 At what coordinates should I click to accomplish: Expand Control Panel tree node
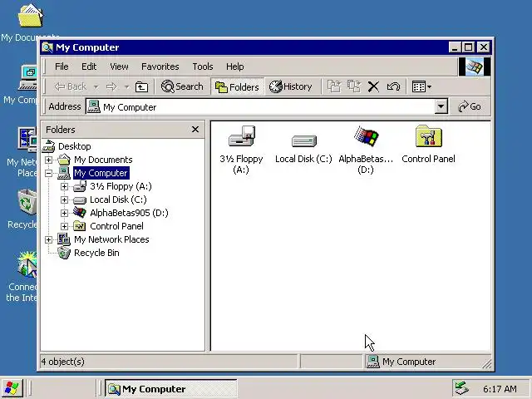tap(64, 226)
